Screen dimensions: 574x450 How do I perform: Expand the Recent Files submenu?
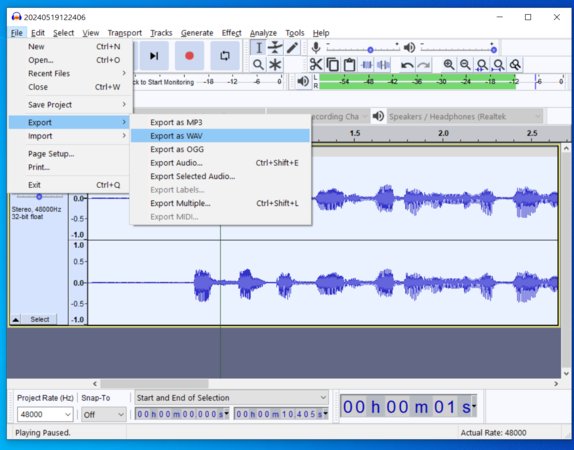[x=69, y=74]
